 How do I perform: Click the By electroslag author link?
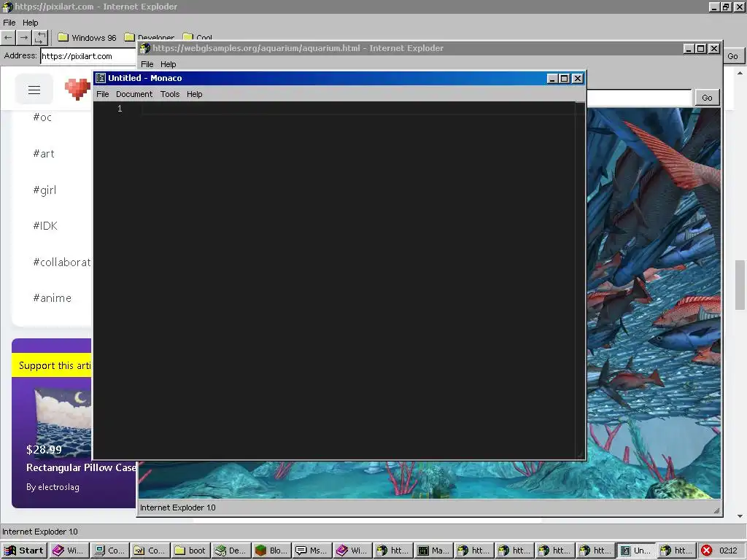coord(53,487)
